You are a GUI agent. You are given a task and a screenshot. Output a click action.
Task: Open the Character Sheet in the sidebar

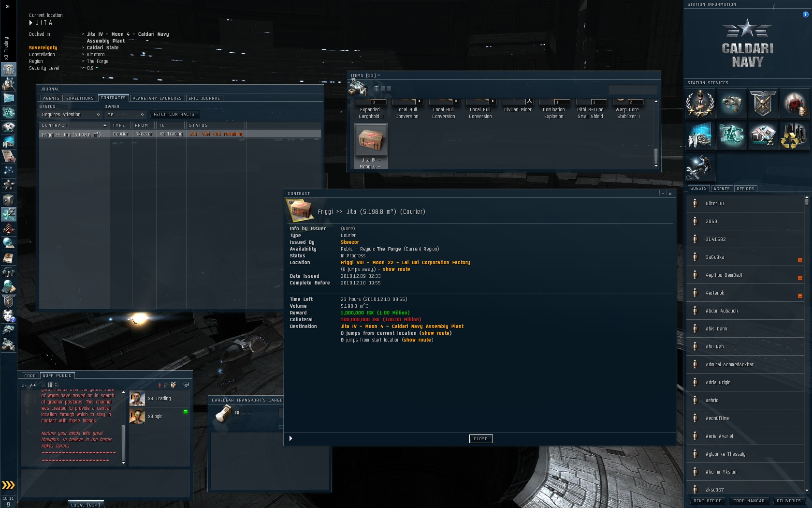click(x=8, y=69)
